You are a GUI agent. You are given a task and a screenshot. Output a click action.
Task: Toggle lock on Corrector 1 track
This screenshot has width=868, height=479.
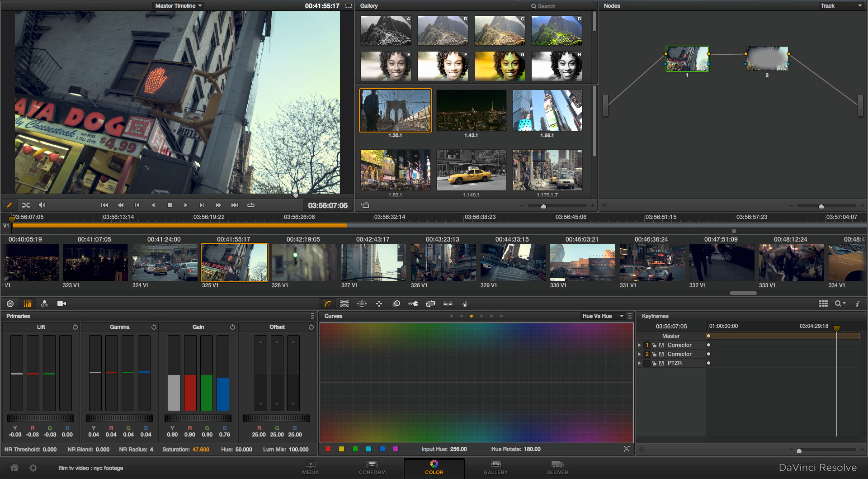pyautogui.click(x=654, y=345)
